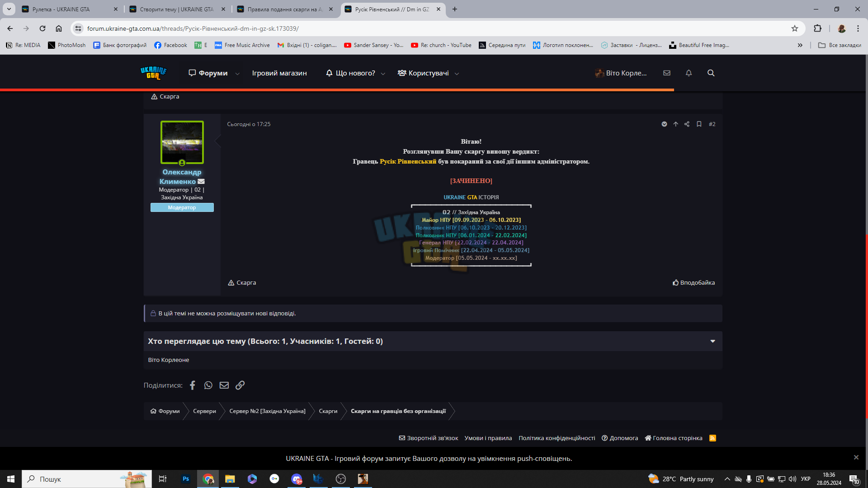Share thread on WhatsApp
The width and height of the screenshot is (868, 488).
point(208,385)
